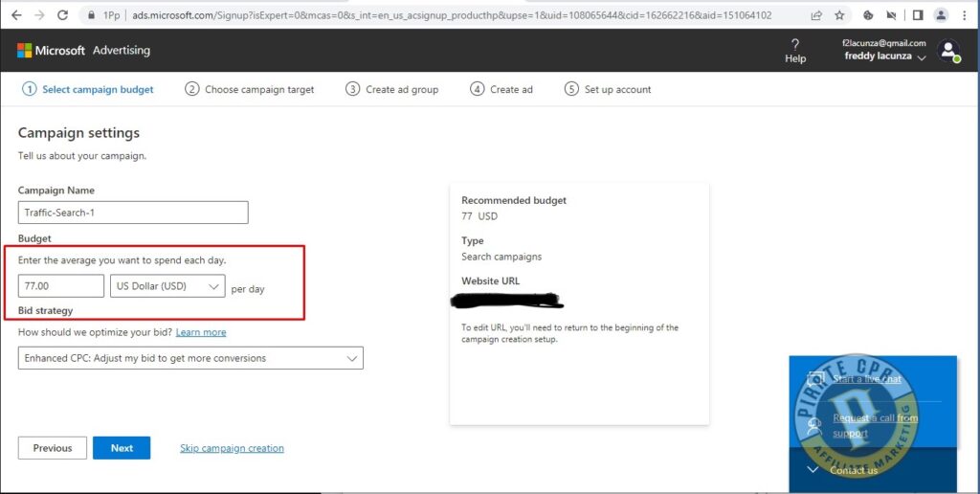Screen dimensions: 980x494
Task: Click the padlock site info icon
Action: [x=91, y=15]
